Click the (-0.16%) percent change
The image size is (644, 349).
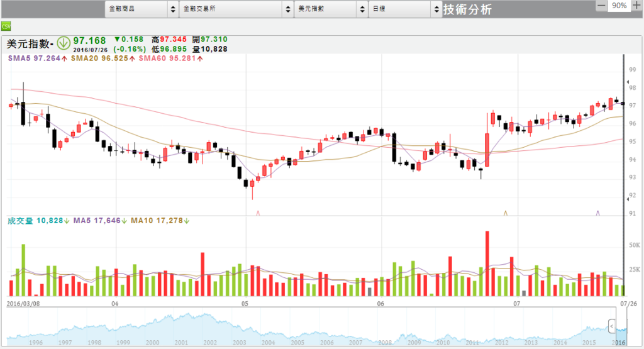pos(130,49)
